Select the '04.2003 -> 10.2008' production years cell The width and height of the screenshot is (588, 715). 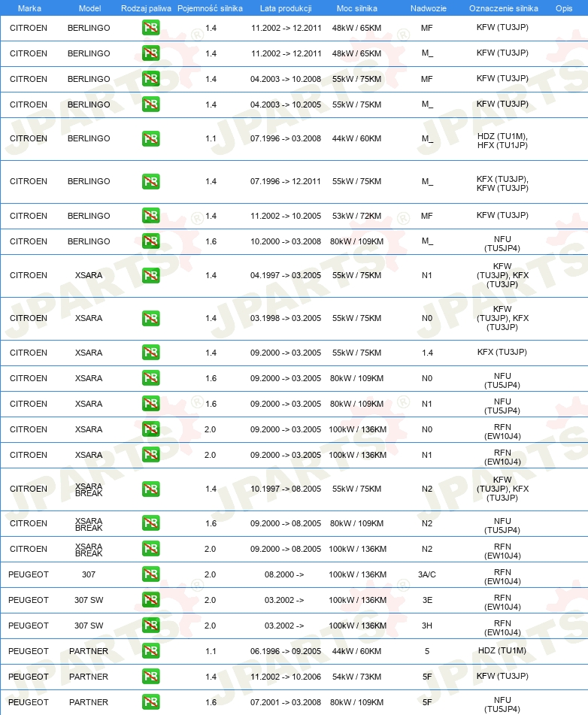(286, 79)
